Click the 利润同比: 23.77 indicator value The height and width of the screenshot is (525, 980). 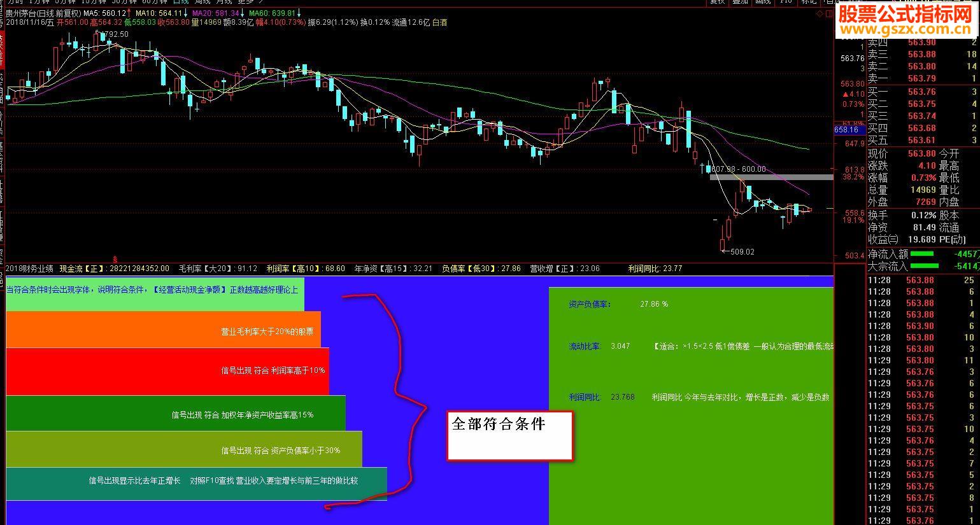[x=655, y=269]
